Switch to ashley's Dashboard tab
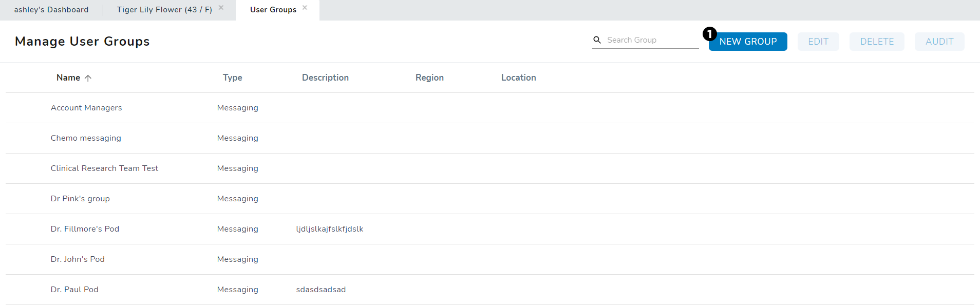 coord(51,10)
